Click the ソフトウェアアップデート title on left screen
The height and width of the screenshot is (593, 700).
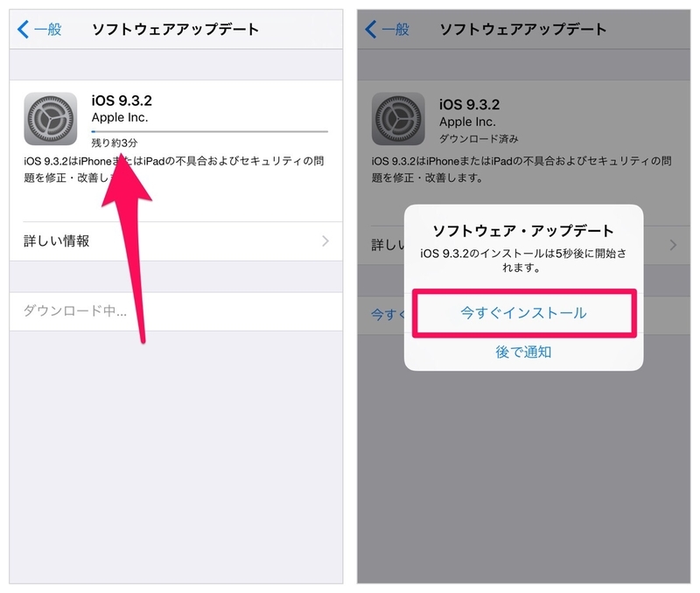pyautogui.click(x=176, y=30)
